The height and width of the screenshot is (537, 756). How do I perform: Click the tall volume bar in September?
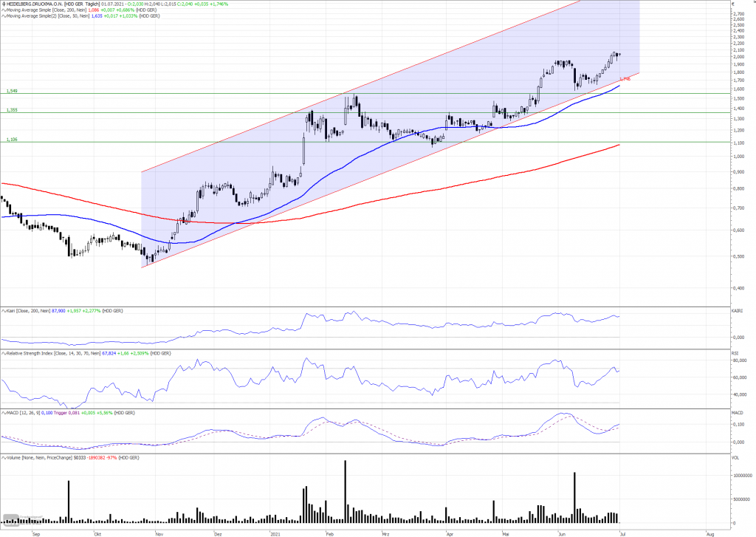pyautogui.click(x=69, y=502)
